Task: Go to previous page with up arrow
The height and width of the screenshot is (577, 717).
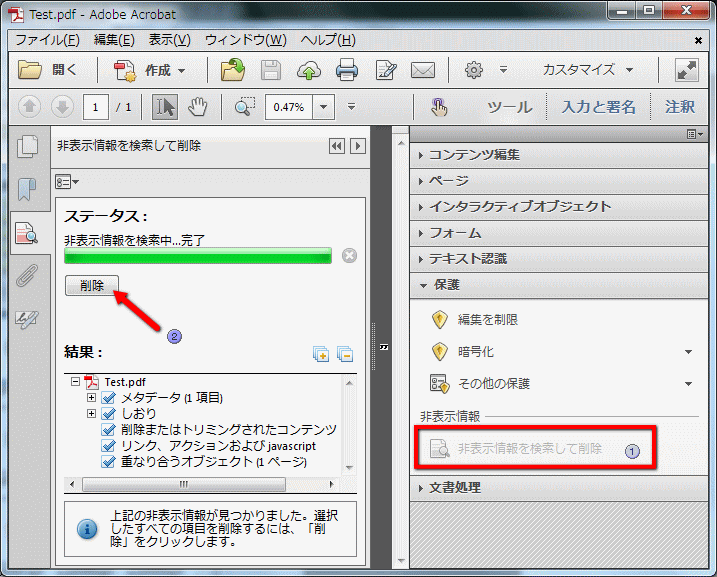Action: pyautogui.click(x=30, y=107)
